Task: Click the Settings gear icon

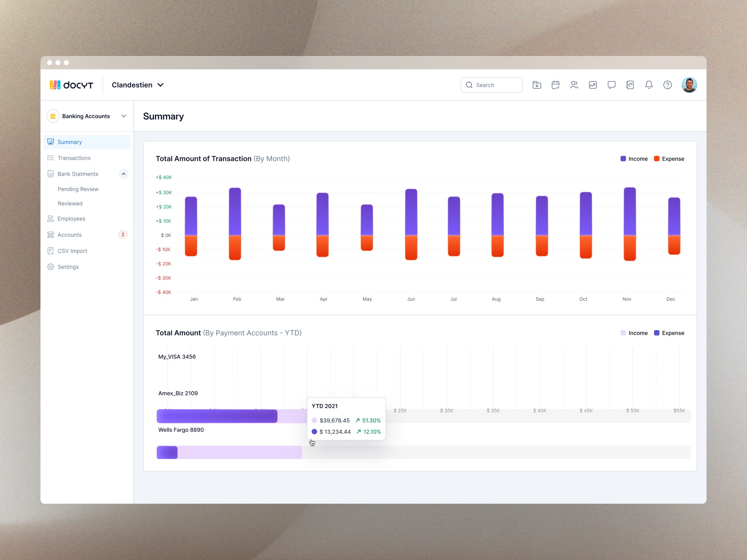Action: click(51, 267)
